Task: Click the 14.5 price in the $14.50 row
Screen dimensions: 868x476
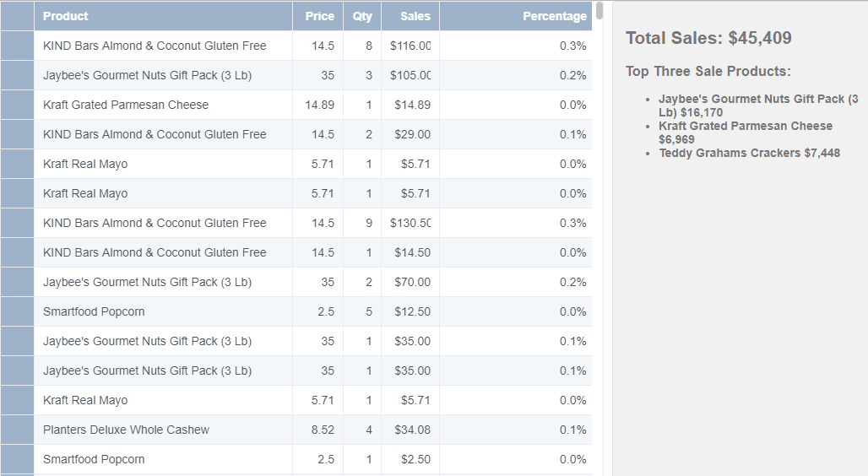Action: pos(317,252)
